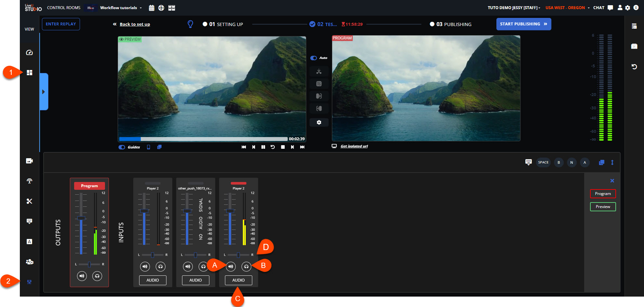Open the multiview grid icon in top bar
The width and height of the screenshot is (644, 307).
coord(172,8)
